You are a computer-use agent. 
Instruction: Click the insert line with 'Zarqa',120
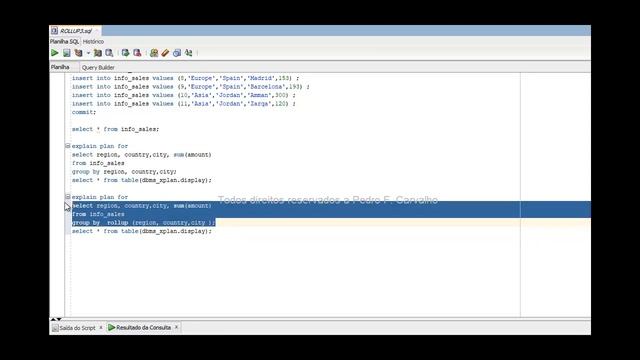tap(184, 104)
